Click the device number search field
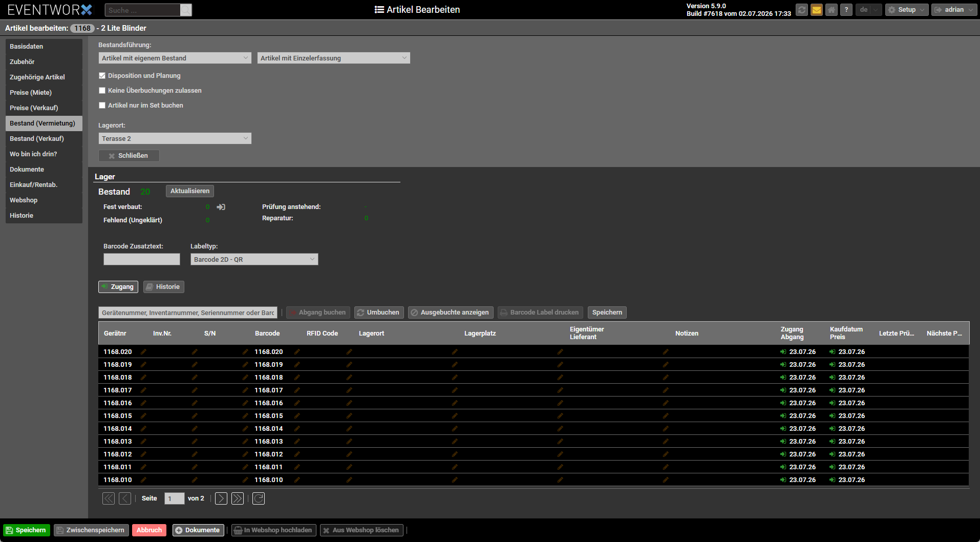980x542 pixels. tap(188, 312)
